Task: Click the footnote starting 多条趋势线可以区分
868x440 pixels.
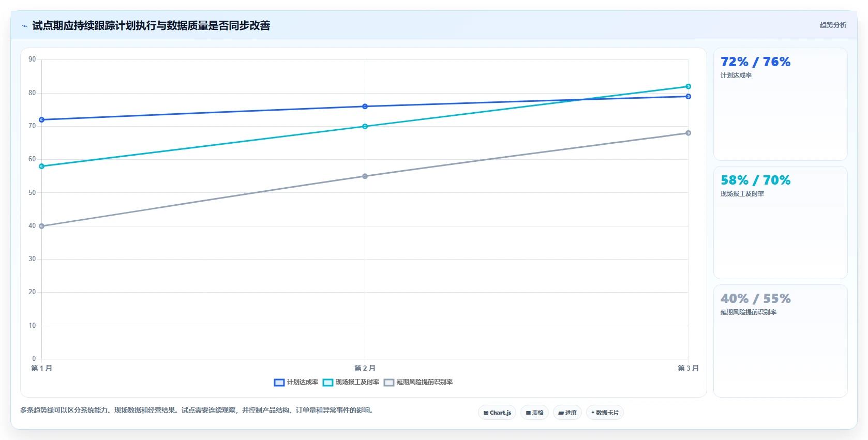Action: tap(198, 411)
